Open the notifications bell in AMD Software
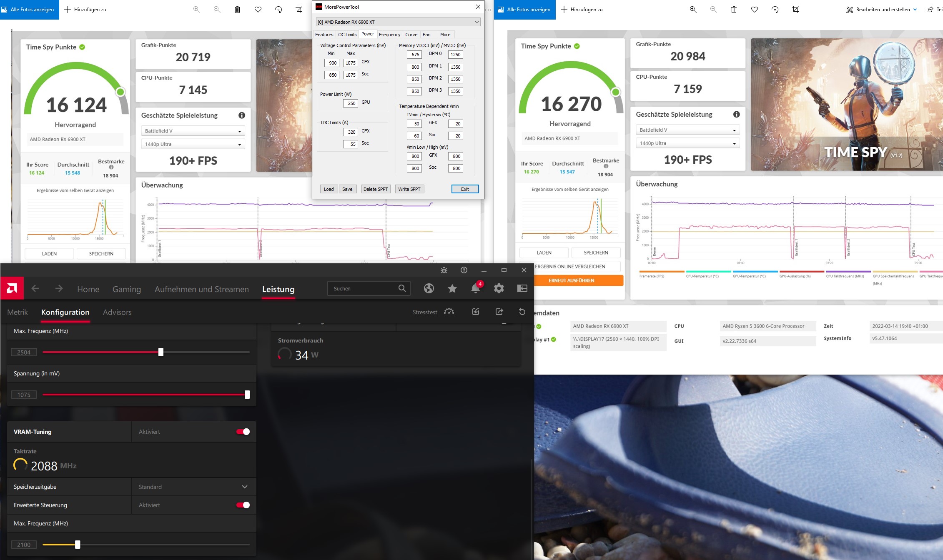The image size is (943, 560). pos(476,288)
